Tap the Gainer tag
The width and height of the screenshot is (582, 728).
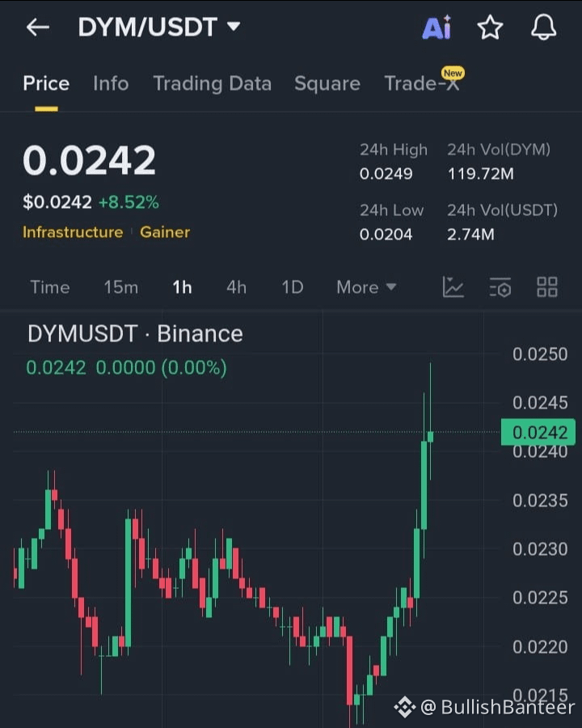(165, 231)
